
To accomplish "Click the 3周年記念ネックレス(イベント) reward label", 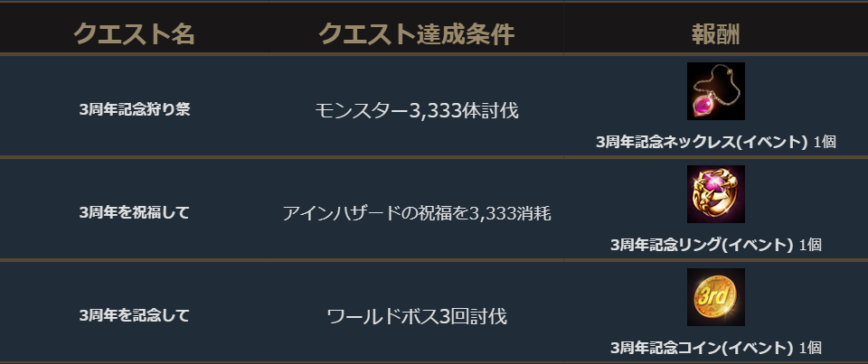I will tap(702, 142).
